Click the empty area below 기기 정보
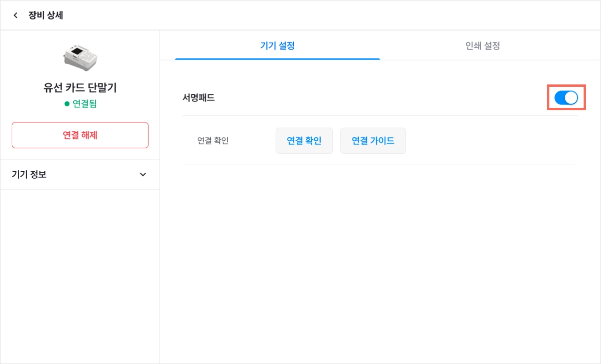This screenshot has width=601, height=364. pos(80,276)
